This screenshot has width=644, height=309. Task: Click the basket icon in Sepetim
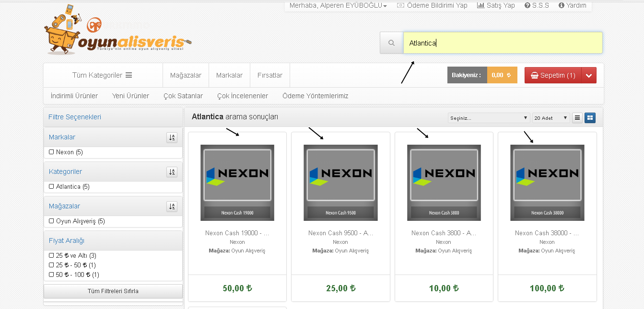coord(535,75)
